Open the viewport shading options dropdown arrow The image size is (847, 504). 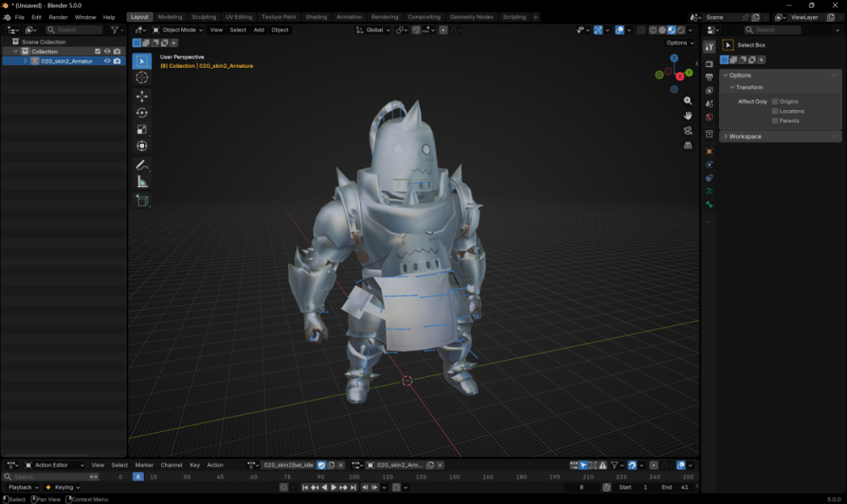[x=690, y=30]
